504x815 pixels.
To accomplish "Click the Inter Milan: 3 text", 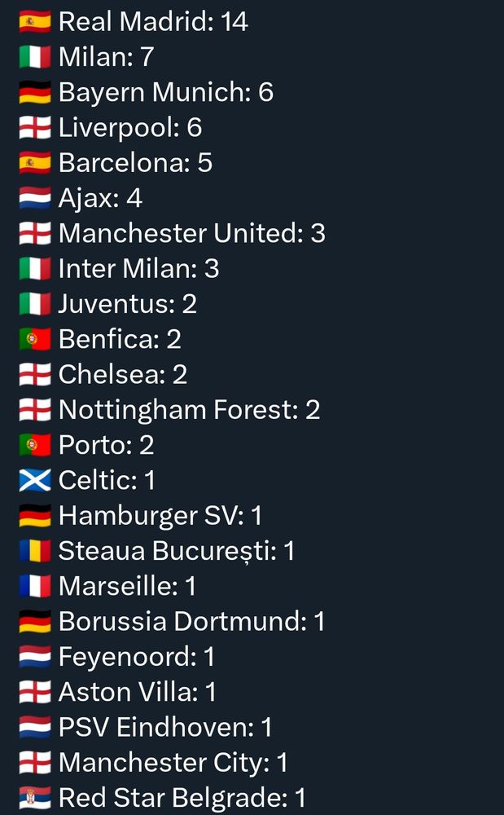I will coord(138,269).
